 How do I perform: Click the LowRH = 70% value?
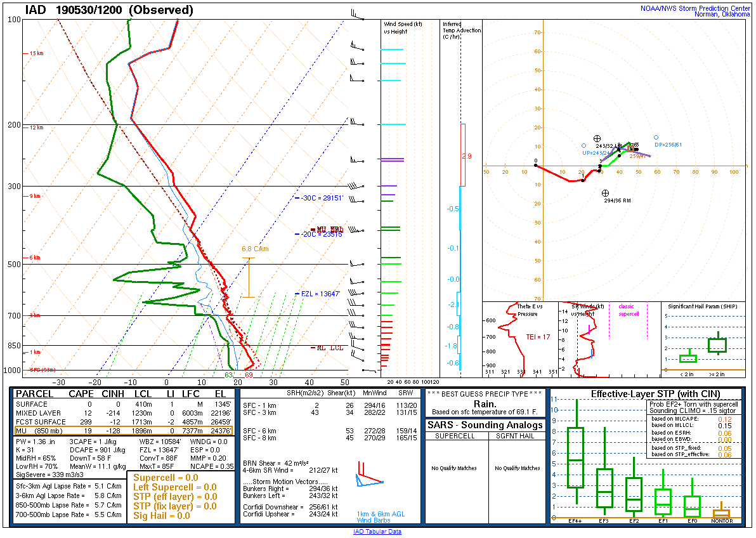click(x=37, y=466)
